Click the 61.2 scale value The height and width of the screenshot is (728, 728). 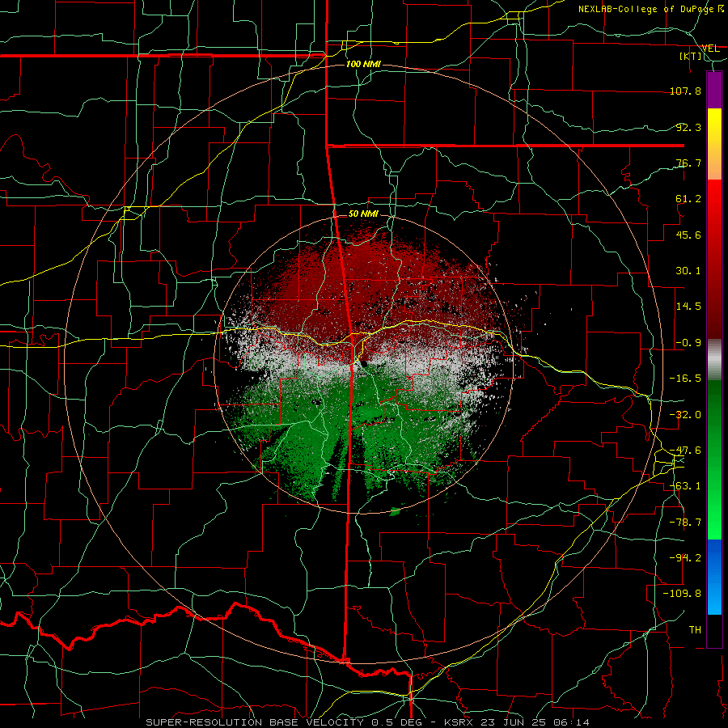coord(688,199)
